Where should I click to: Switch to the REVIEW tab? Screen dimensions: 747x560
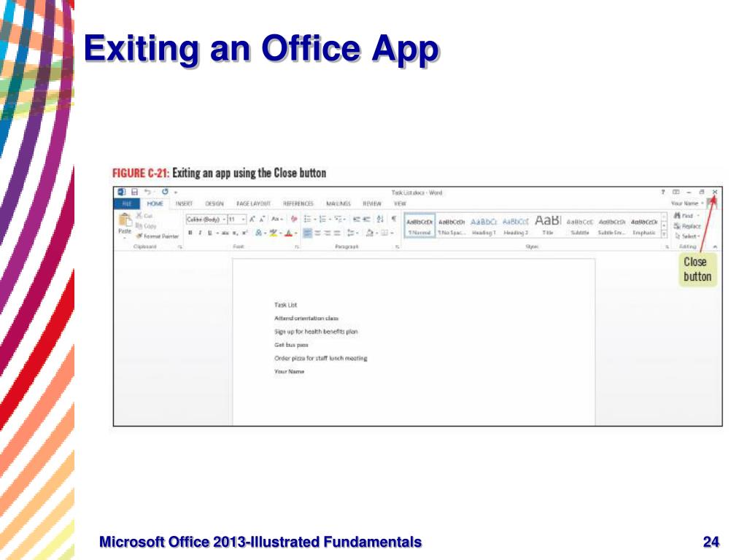(x=372, y=203)
